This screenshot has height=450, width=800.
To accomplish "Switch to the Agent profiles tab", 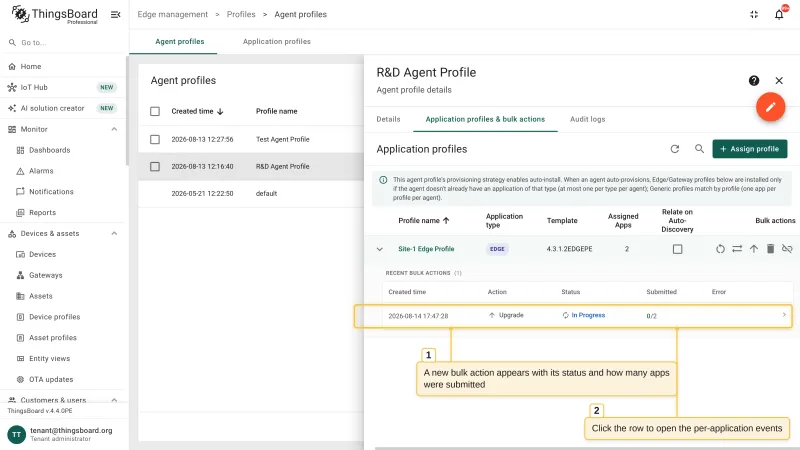I will click(x=180, y=42).
